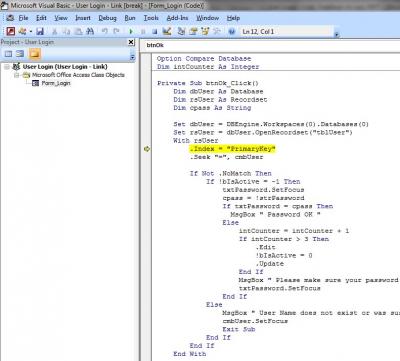The height and width of the screenshot is (361, 400).
Task: Open the Debug menu
Action: pos(107,18)
